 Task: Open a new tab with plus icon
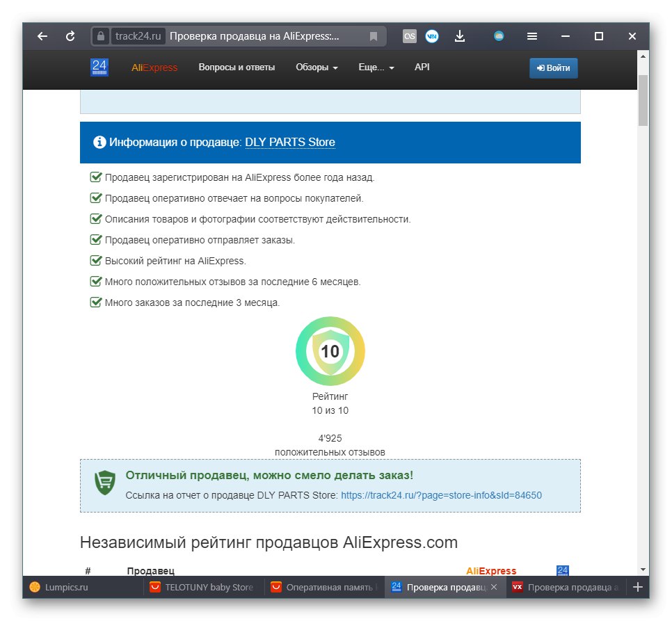click(x=638, y=587)
